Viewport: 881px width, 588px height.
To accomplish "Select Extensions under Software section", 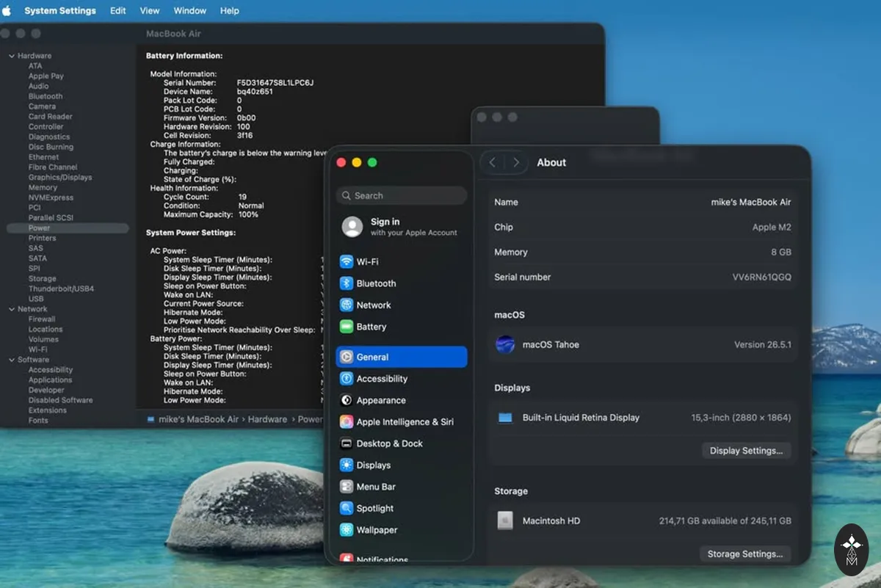I will coord(48,410).
